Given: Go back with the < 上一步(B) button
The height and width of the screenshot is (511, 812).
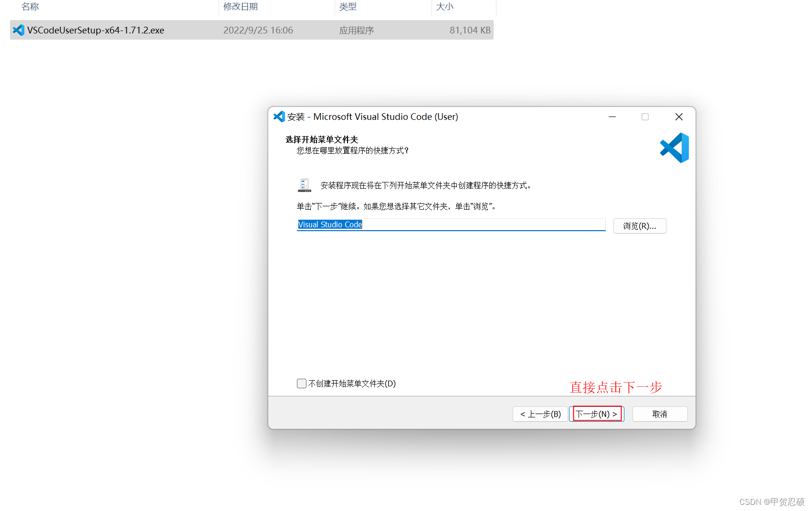Looking at the screenshot, I should click(540, 414).
